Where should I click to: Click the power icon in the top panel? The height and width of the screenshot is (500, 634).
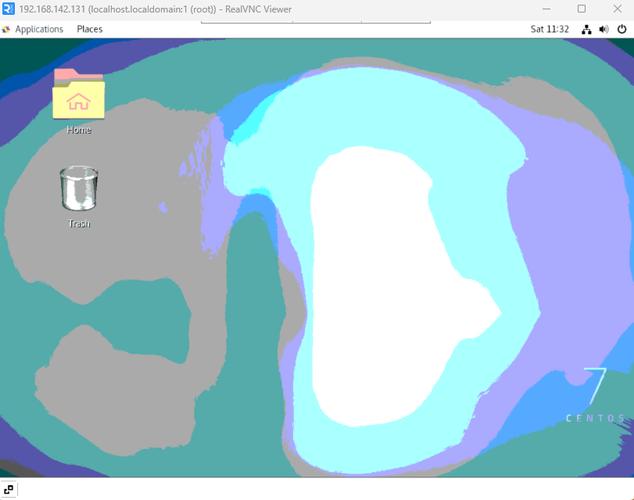(621, 29)
